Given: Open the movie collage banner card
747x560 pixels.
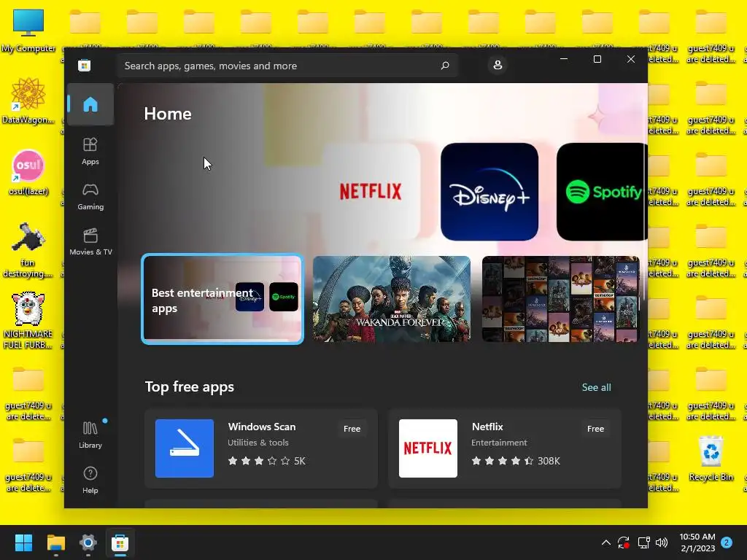Looking at the screenshot, I should (561, 298).
